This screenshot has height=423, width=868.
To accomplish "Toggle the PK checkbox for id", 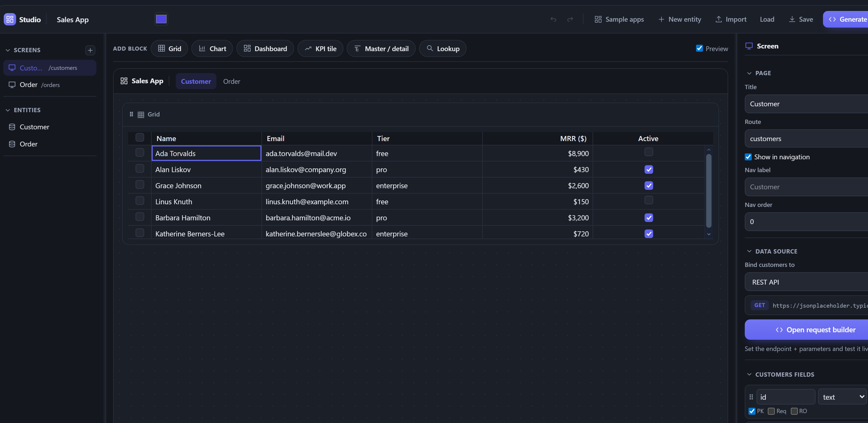I will [x=752, y=411].
